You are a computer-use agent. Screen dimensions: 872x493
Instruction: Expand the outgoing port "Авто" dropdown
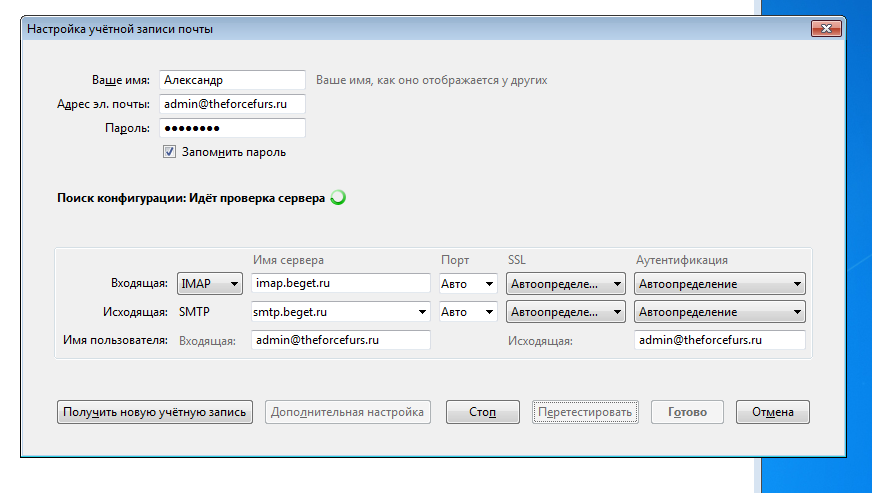pos(468,312)
